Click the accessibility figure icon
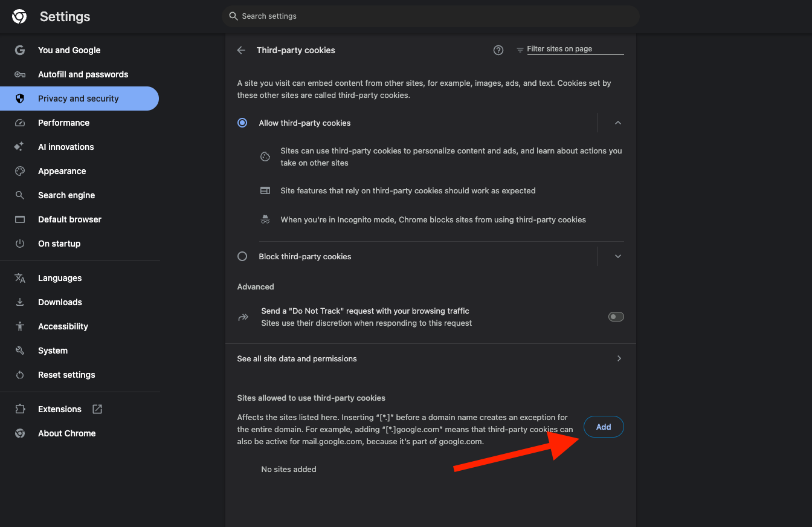This screenshot has width=812, height=527. [20, 326]
